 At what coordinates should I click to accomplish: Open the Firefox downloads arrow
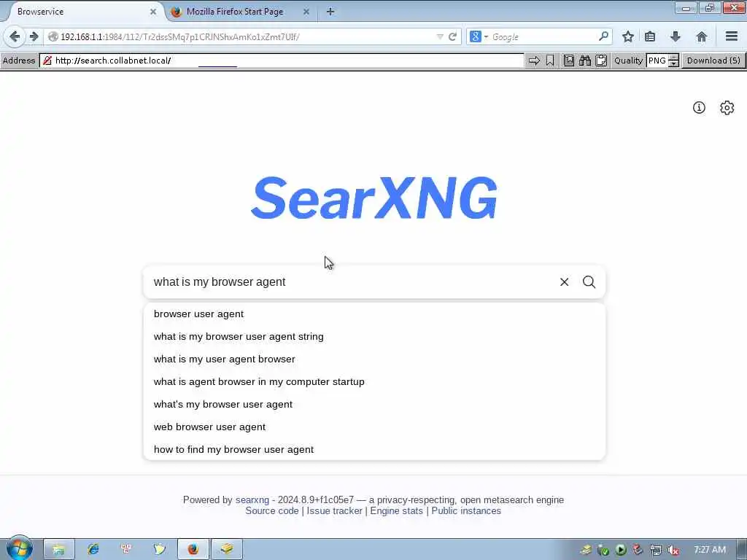click(675, 36)
